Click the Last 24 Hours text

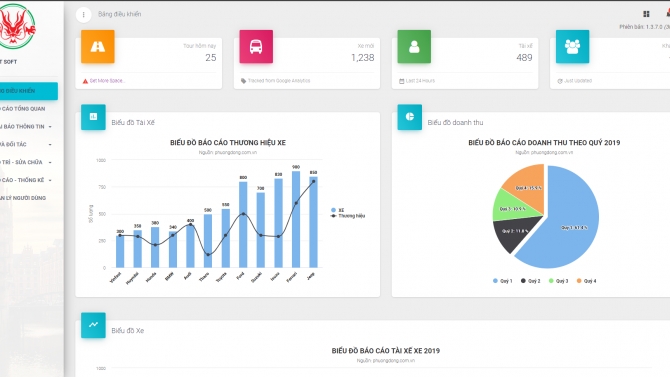[x=420, y=81]
